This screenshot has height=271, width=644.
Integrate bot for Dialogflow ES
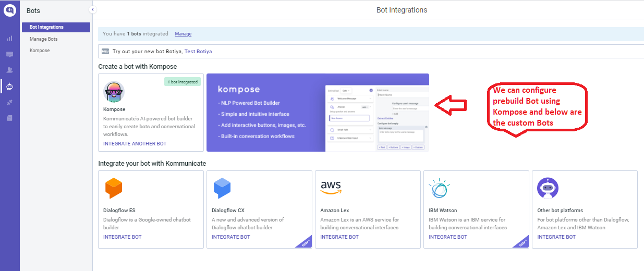point(123,237)
